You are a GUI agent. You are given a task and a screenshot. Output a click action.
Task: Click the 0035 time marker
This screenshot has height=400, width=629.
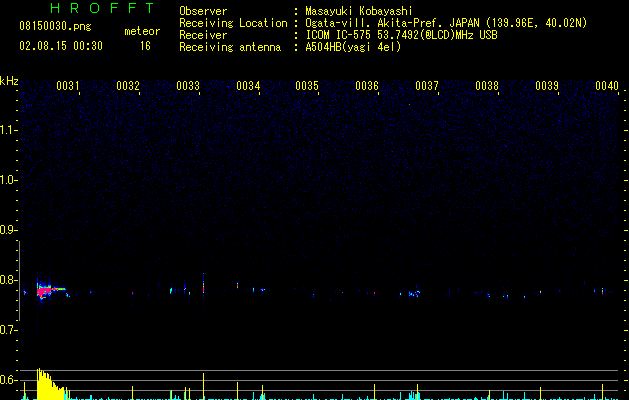coord(307,86)
